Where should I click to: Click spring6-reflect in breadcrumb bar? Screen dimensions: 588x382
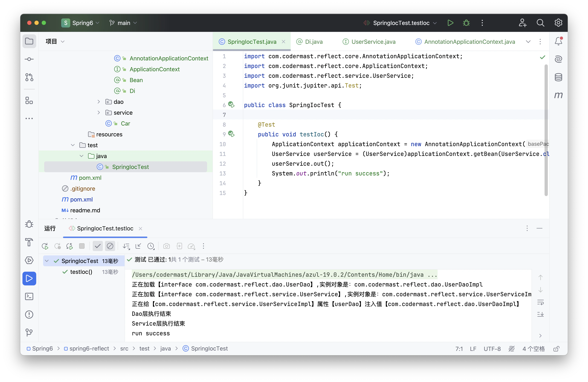click(89, 348)
